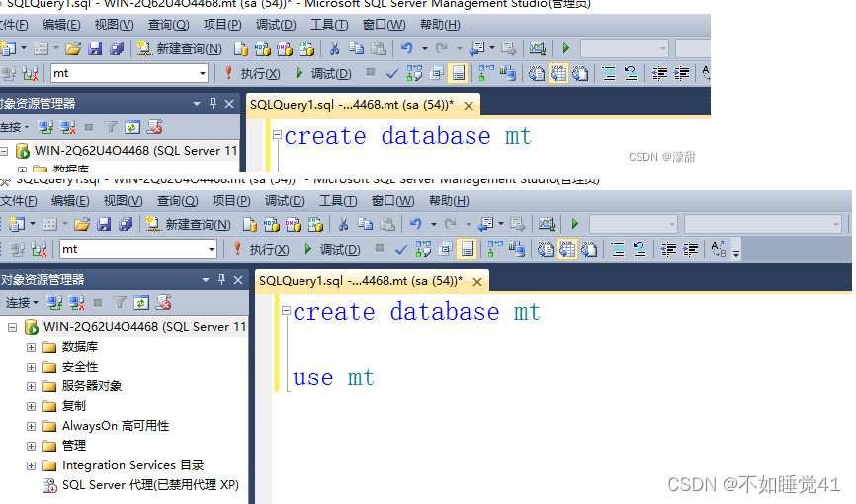The width and height of the screenshot is (856, 504).
Task: Click Comment out selected lines icon, lower window
Action: pyautogui.click(x=618, y=250)
